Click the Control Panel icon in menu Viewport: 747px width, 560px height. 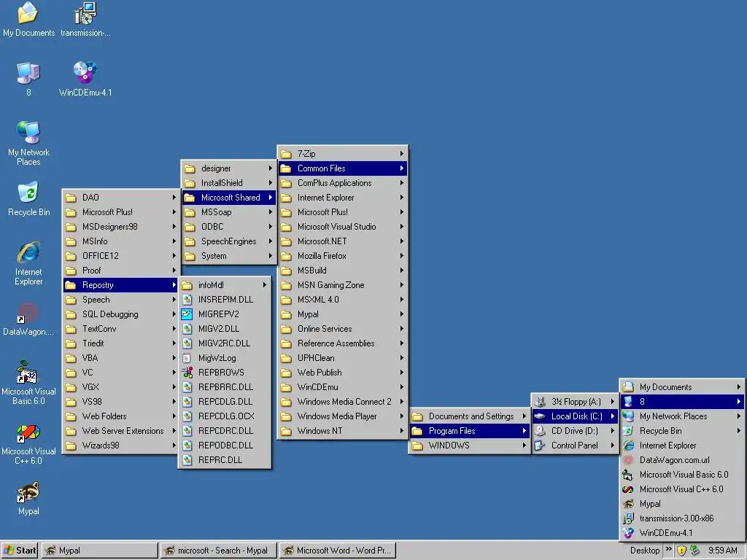[540, 446]
